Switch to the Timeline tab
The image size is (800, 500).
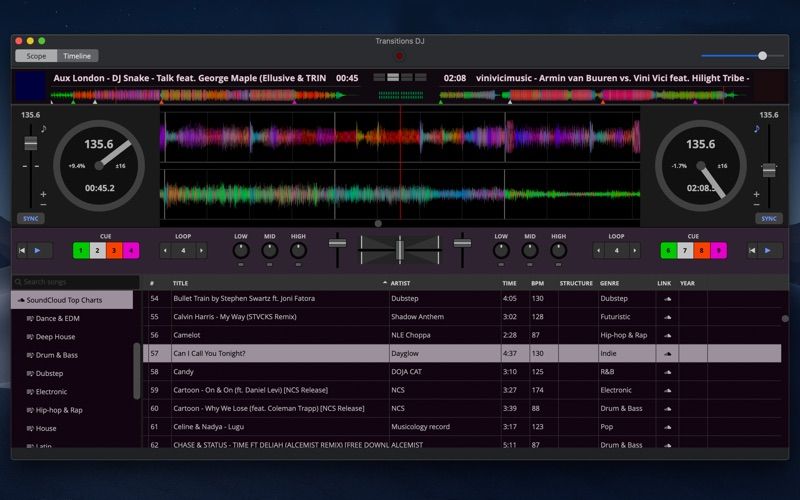coord(77,56)
